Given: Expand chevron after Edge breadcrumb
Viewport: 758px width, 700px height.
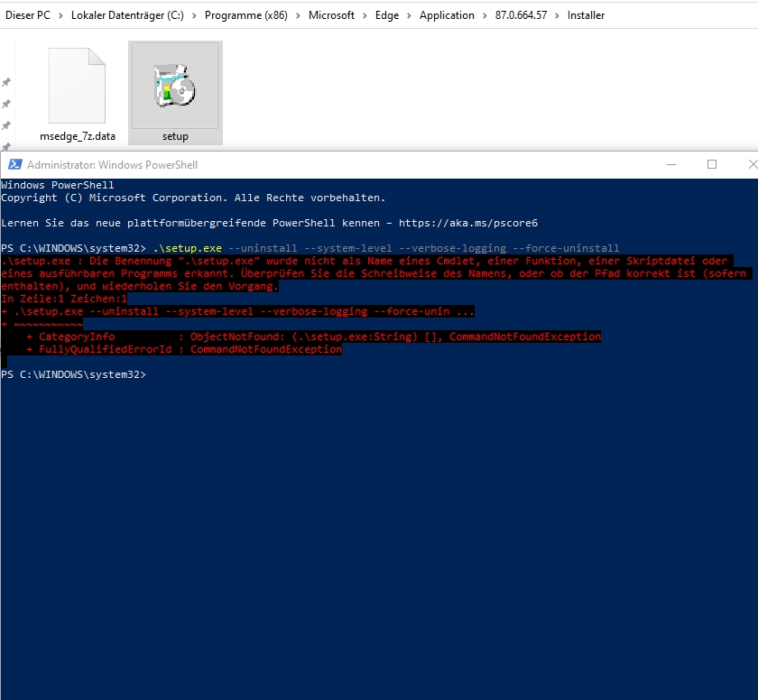Looking at the screenshot, I should point(409,16).
